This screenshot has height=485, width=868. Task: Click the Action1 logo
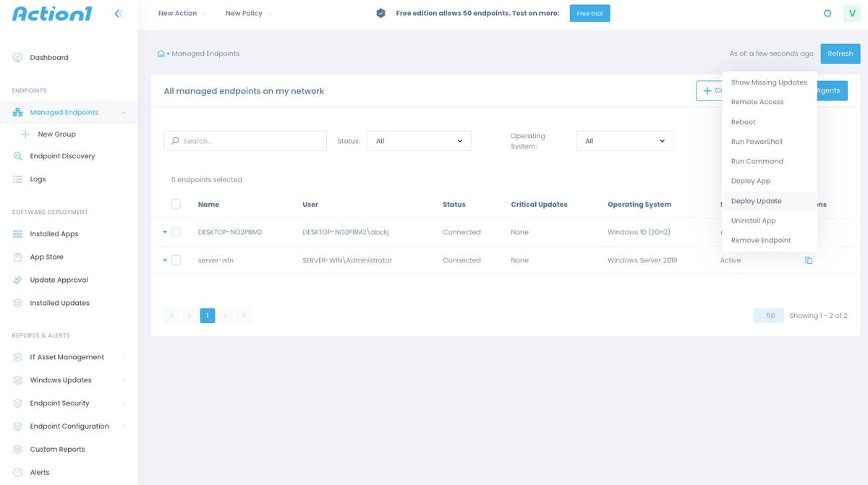pos(52,14)
